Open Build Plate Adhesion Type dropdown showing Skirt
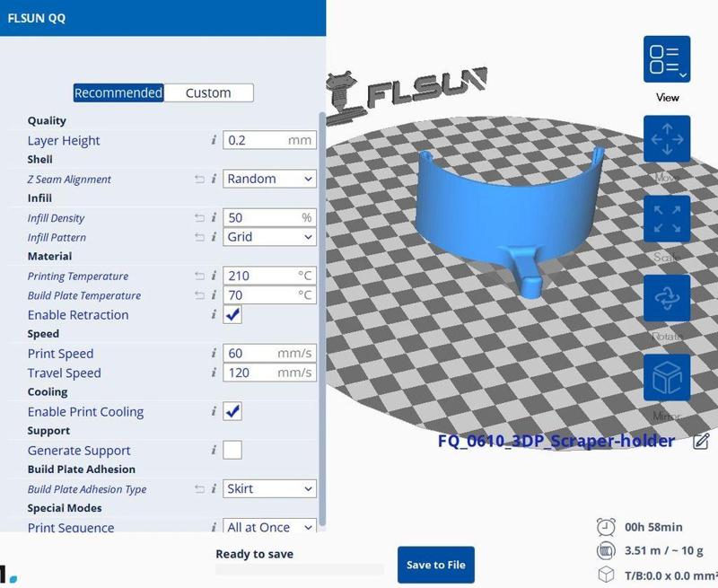The image size is (718, 588). tap(270, 488)
